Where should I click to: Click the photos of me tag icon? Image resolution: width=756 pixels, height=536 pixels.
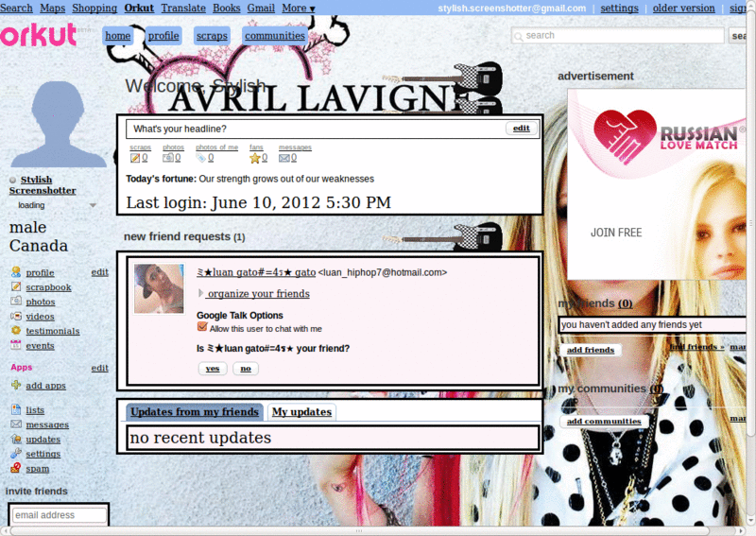(201, 158)
